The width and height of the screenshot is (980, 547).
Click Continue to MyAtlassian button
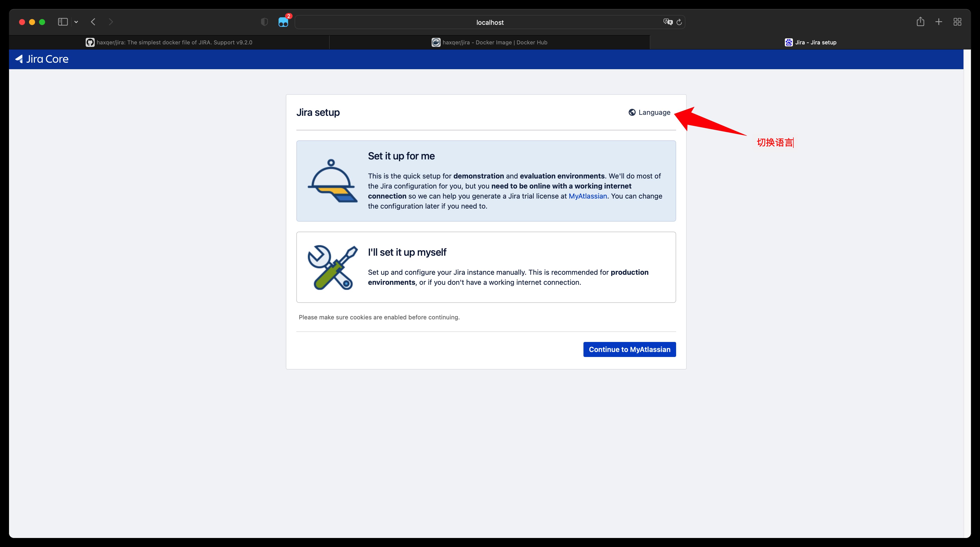coord(630,349)
